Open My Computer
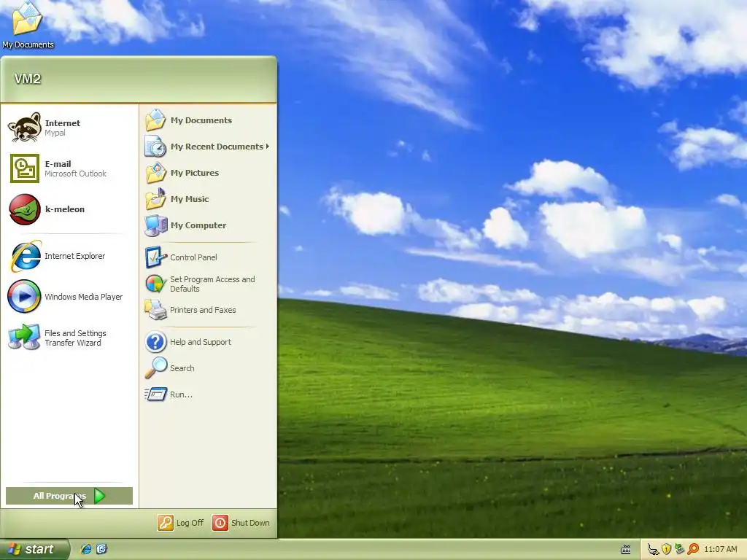 pyautogui.click(x=207, y=225)
